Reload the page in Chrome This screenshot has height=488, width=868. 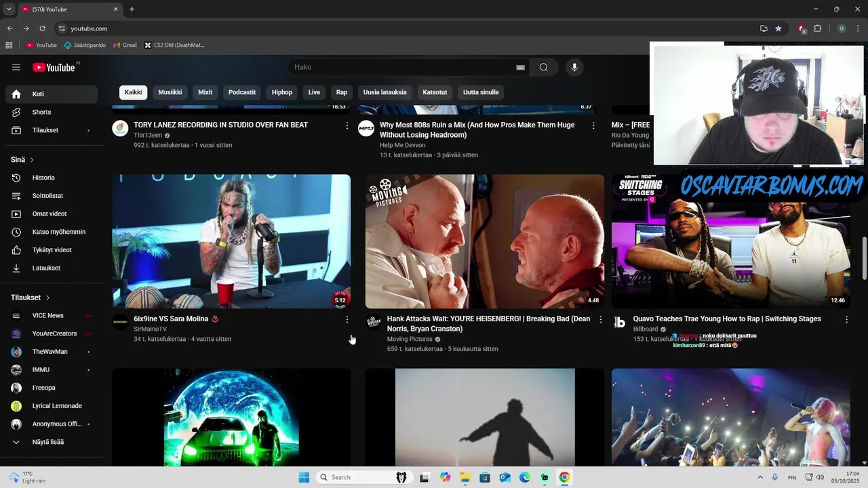[x=42, y=28]
